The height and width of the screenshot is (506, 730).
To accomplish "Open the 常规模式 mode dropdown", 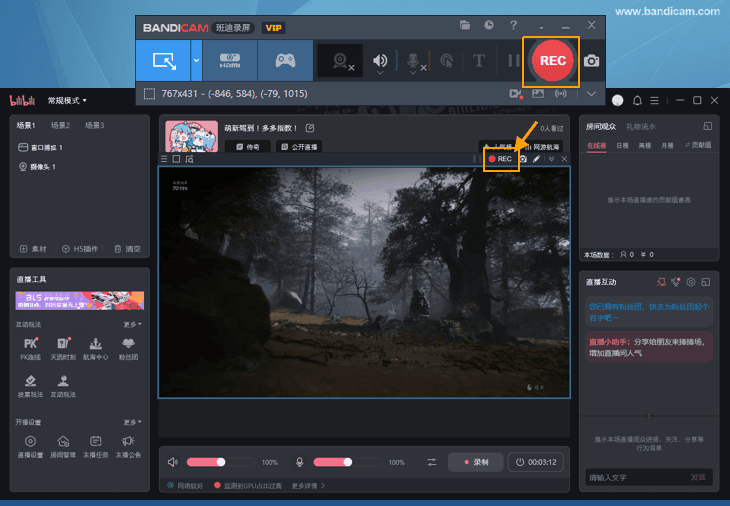I will [x=67, y=101].
